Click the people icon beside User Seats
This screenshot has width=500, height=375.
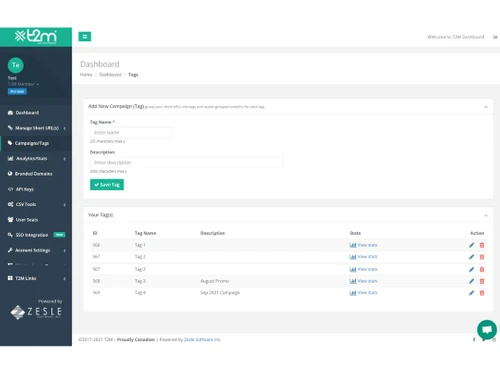click(10, 219)
